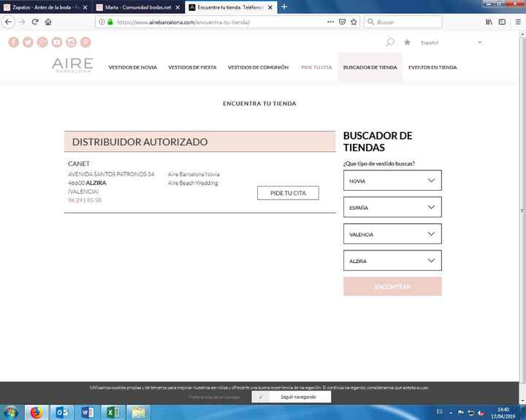Expand the VALENCIA province dropdown
Image resolution: width=526 pixels, height=420 pixels.
coord(392,234)
